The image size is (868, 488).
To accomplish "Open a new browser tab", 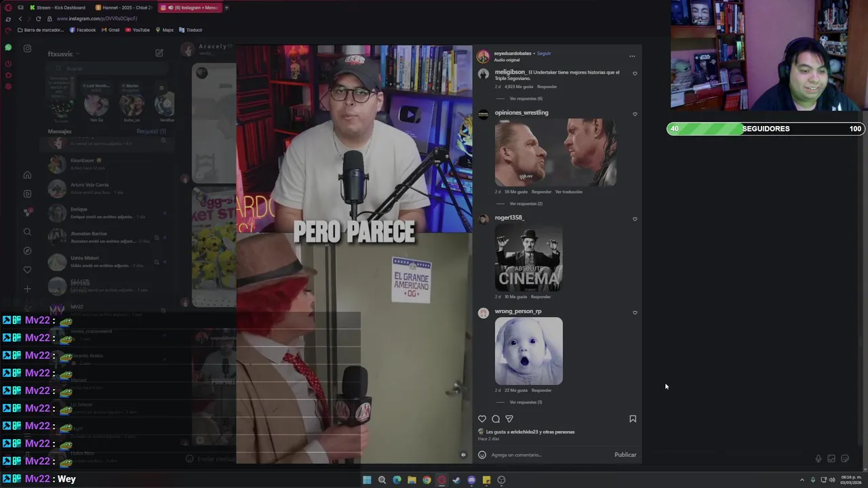I will (226, 7).
